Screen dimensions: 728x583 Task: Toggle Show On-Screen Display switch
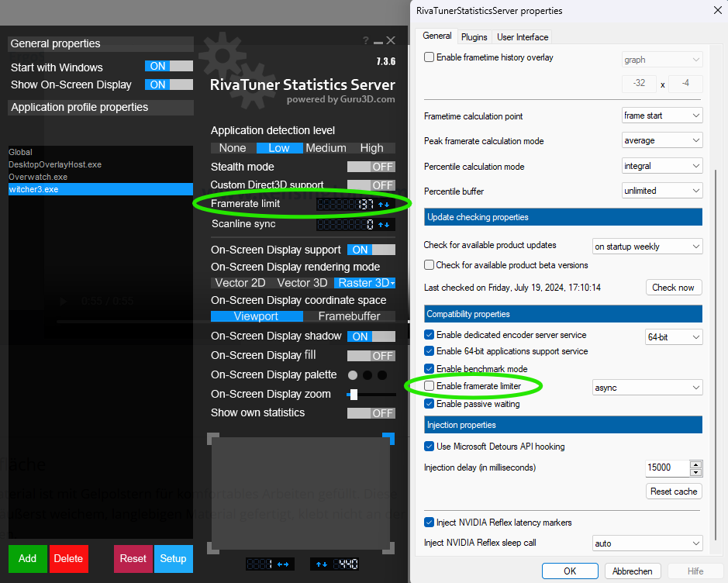169,85
